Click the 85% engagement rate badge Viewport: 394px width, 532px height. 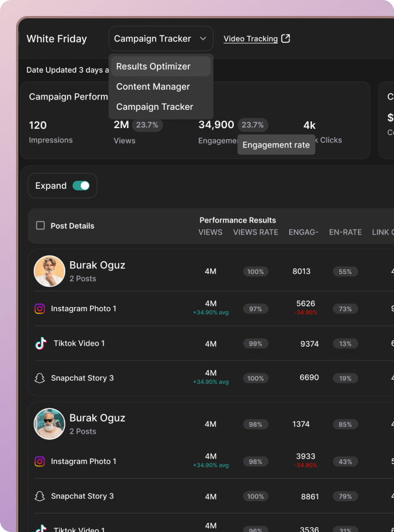[x=345, y=424]
